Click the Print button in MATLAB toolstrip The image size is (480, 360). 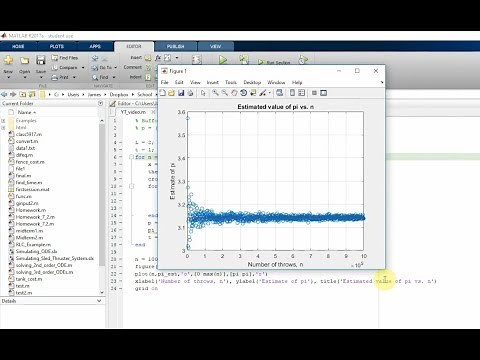pyautogui.click(x=60, y=77)
